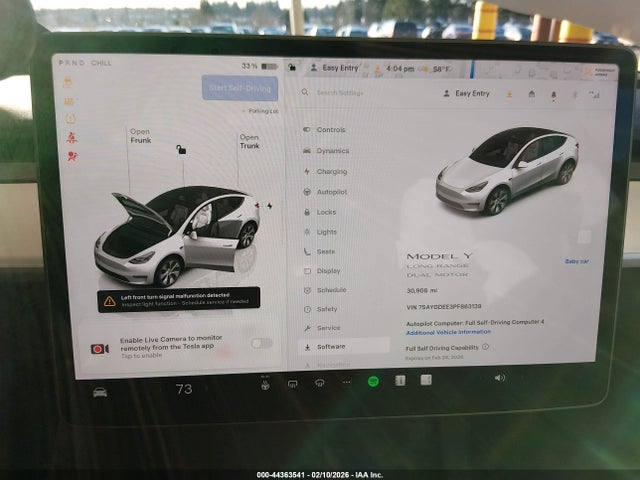Tap the Bluetooth icon

(x=575, y=95)
